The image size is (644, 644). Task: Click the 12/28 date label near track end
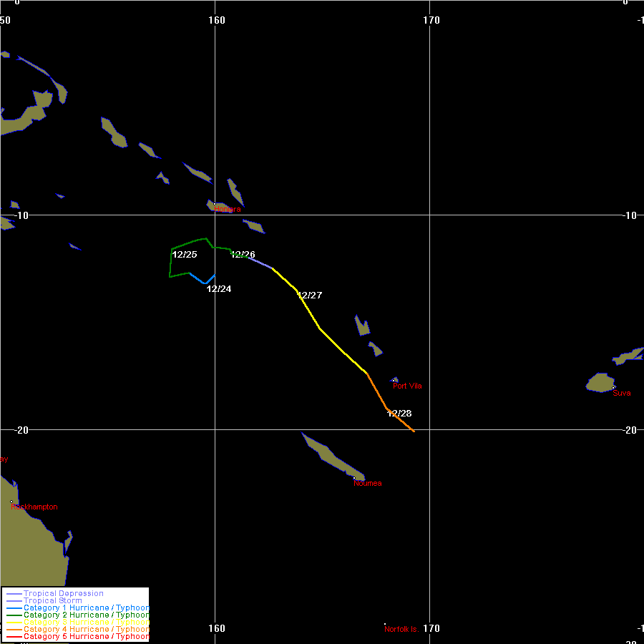pos(399,414)
